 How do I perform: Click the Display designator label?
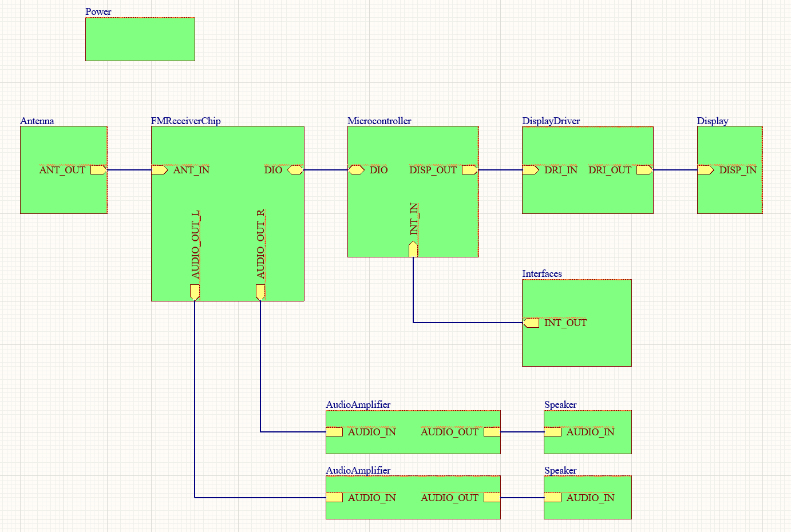point(713,121)
